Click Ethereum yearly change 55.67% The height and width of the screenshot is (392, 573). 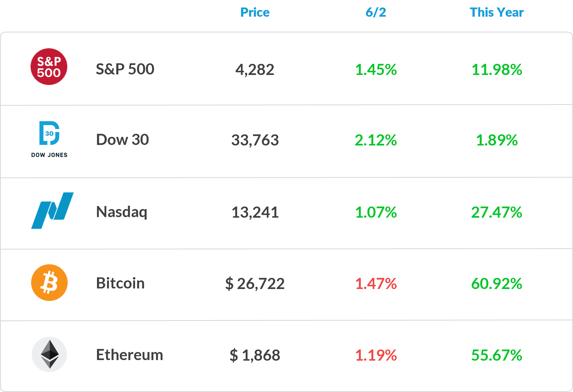pyautogui.click(x=497, y=355)
